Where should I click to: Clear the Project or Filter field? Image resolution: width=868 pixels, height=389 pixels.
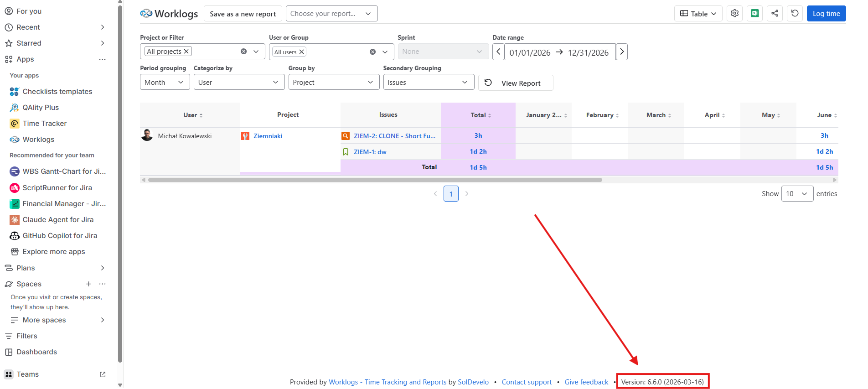[244, 52]
